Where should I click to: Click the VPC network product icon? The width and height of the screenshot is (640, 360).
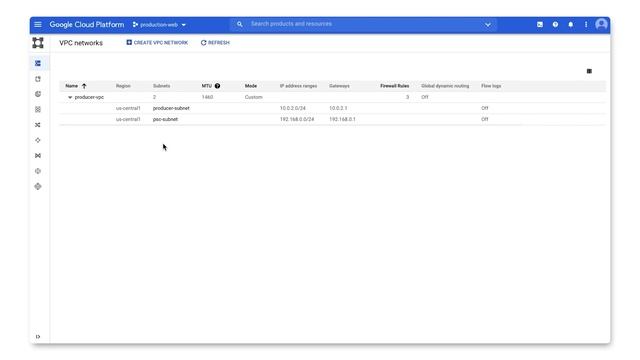tap(38, 42)
